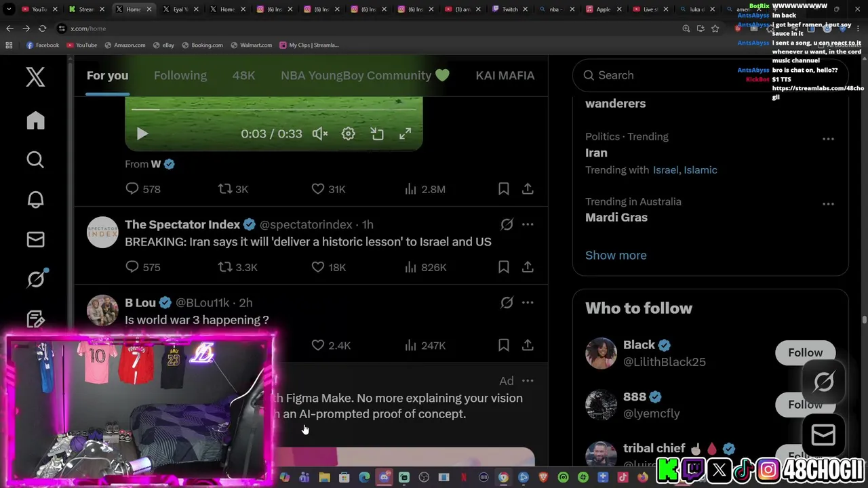This screenshot has width=868, height=488.
Task: Open Grok actions on B Lou post
Action: click(507, 303)
